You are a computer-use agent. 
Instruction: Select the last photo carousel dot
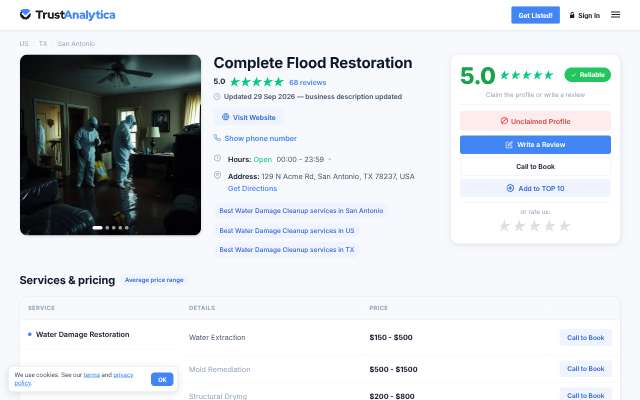127,228
